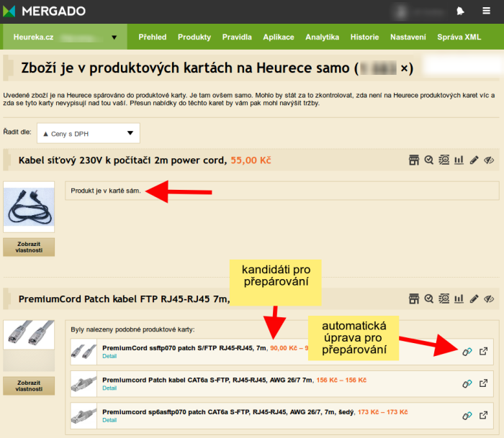
Task: Open shop icon for PremiumCord Patch kabel FTP
Action: [x=414, y=299]
